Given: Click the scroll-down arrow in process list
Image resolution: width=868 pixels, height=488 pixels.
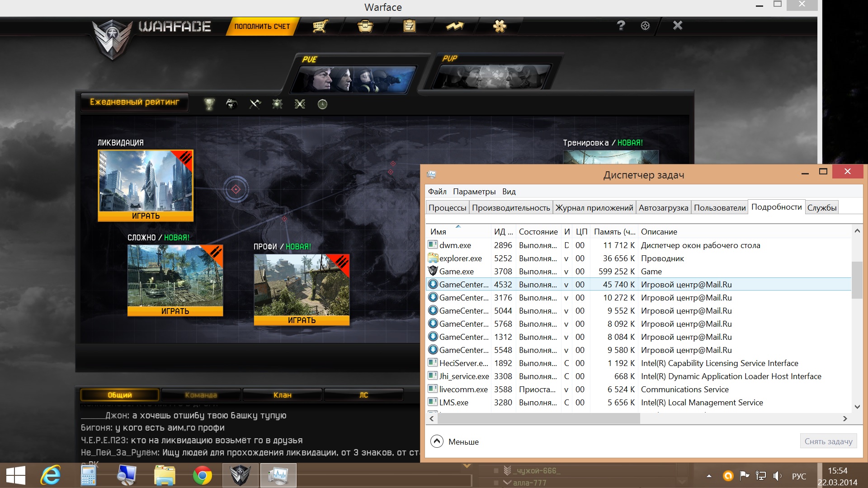Looking at the screenshot, I should coord(857,407).
